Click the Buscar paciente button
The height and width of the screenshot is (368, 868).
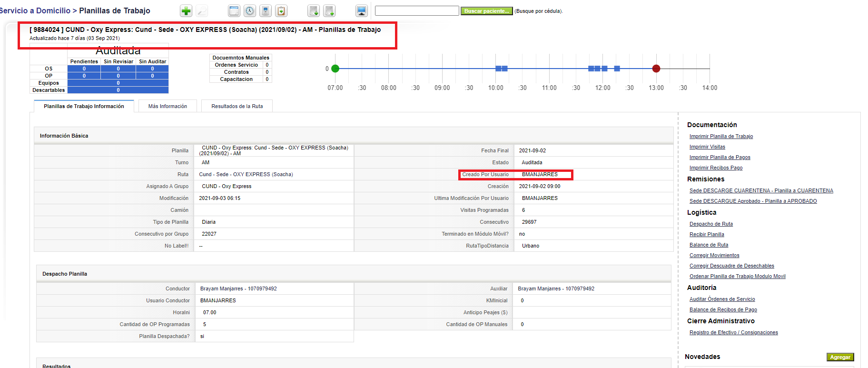click(486, 11)
